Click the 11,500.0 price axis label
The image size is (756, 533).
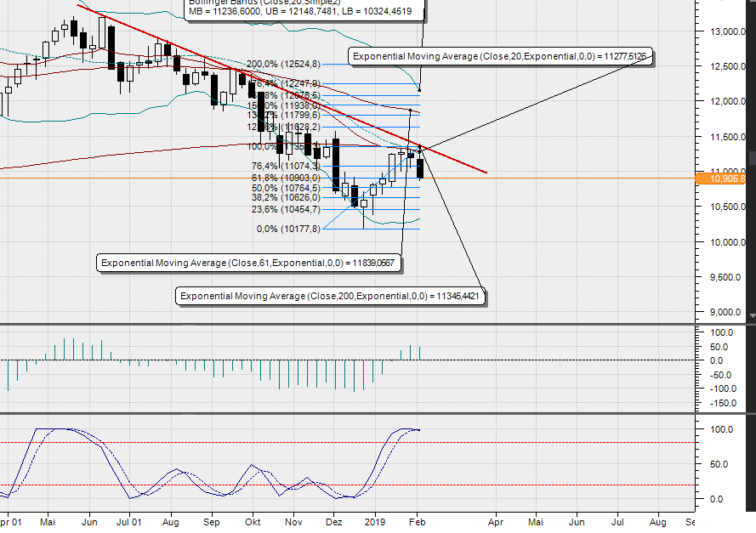(728, 138)
